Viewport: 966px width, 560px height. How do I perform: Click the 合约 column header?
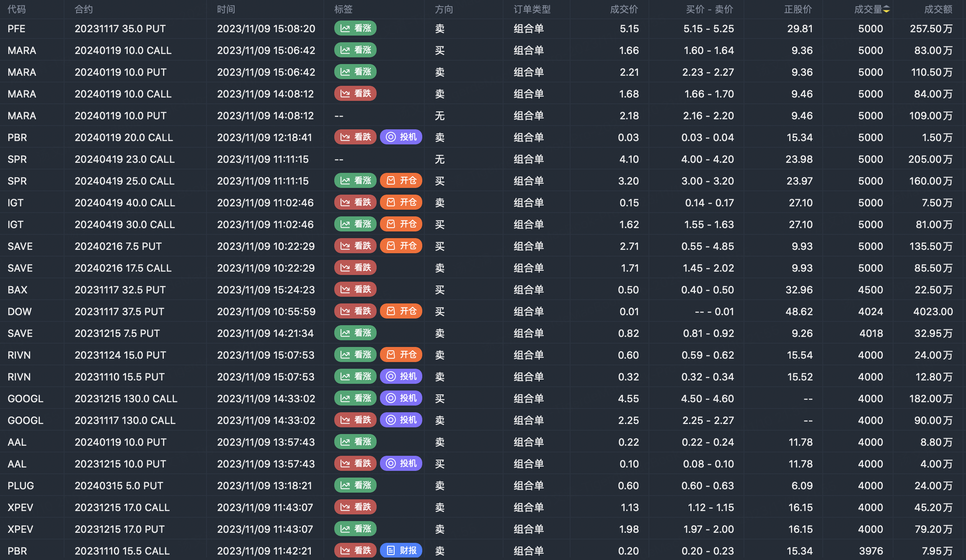tap(84, 9)
